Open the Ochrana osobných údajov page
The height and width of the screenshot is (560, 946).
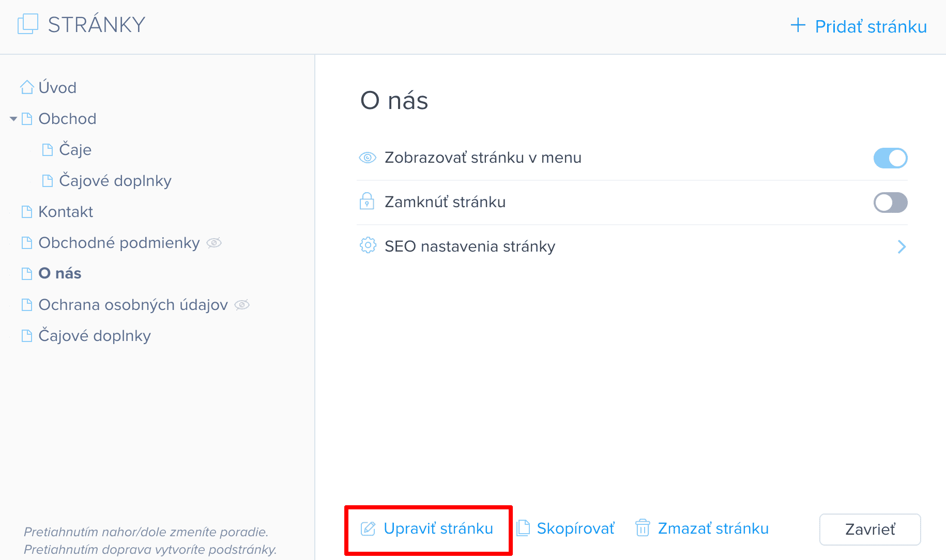[133, 305]
